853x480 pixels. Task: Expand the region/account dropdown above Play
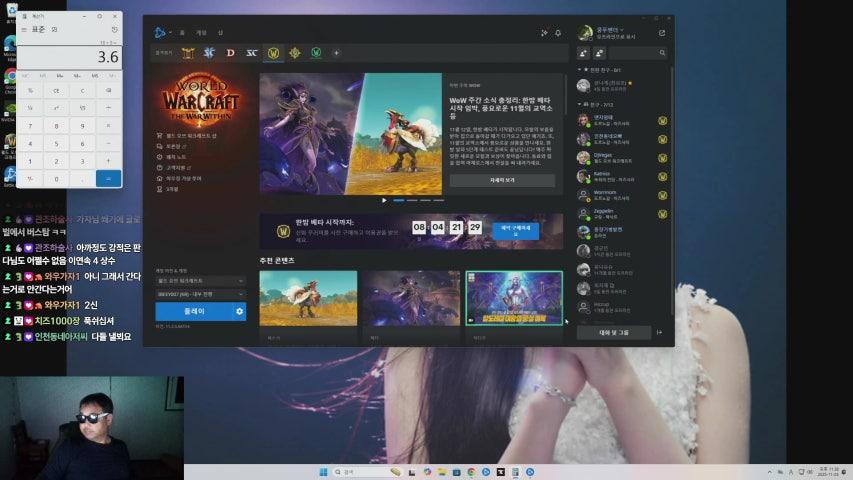200,294
